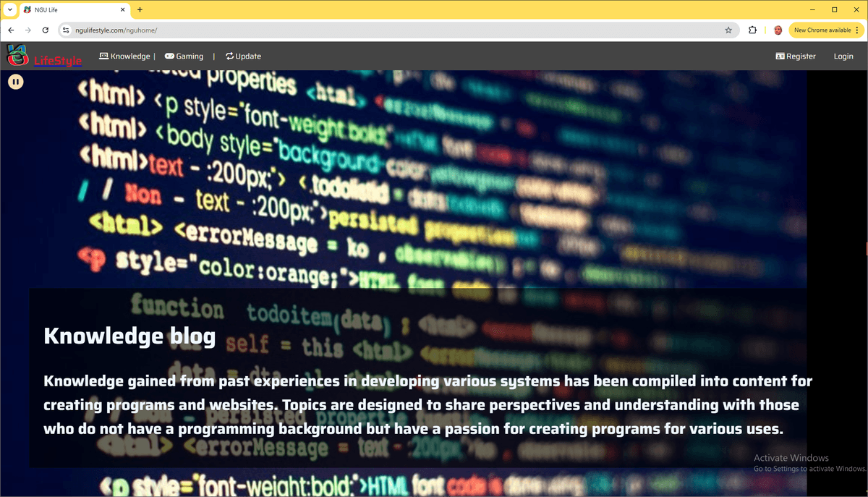Click the address bar URL field
868x497 pixels.
(x=398, y=30)
